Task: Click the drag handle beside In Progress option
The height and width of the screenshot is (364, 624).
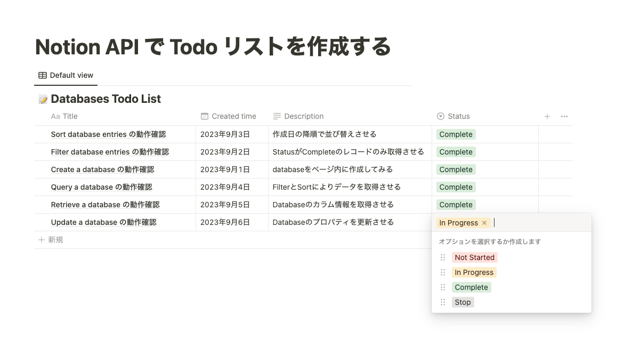Action: [442, 272]
